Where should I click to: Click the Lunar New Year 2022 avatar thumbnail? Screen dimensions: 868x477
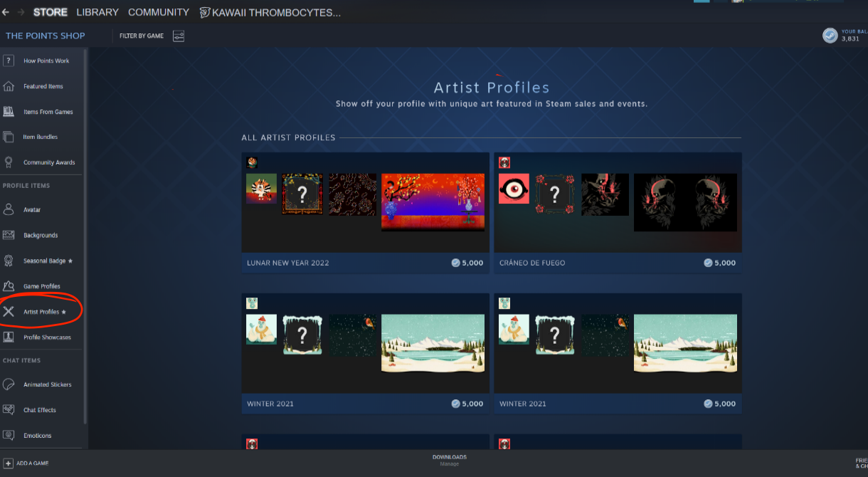[x=261, y=189]
